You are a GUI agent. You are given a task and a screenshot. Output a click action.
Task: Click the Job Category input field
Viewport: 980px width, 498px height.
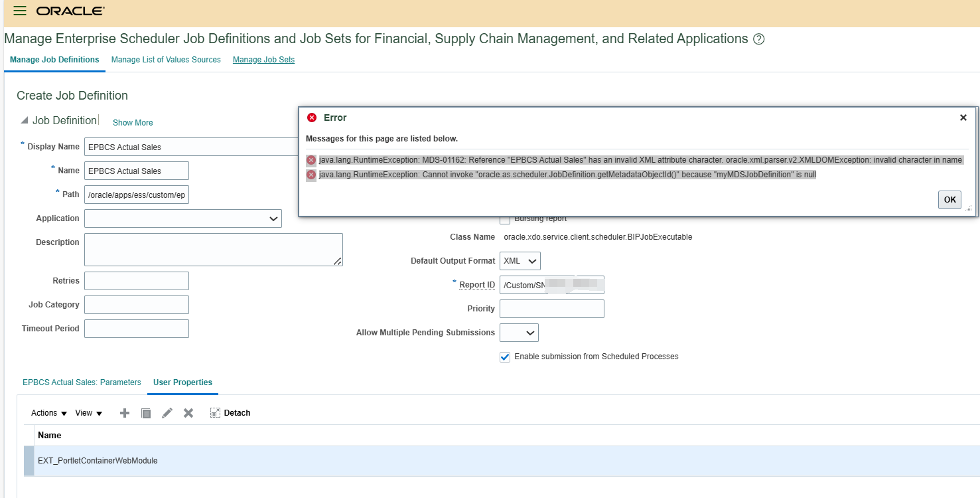(x=137, y=305)
